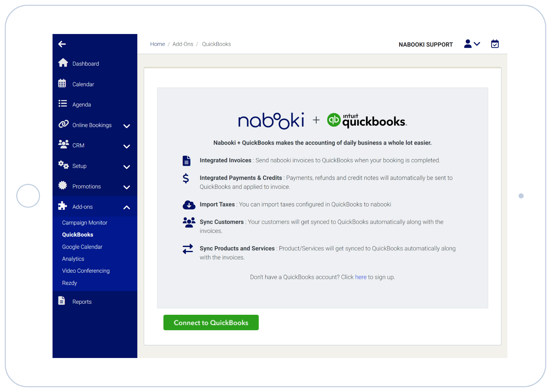Viewport: 551px width, 392px height.
Task: Click the 'here' sign up link
Action: pos(361,277)
